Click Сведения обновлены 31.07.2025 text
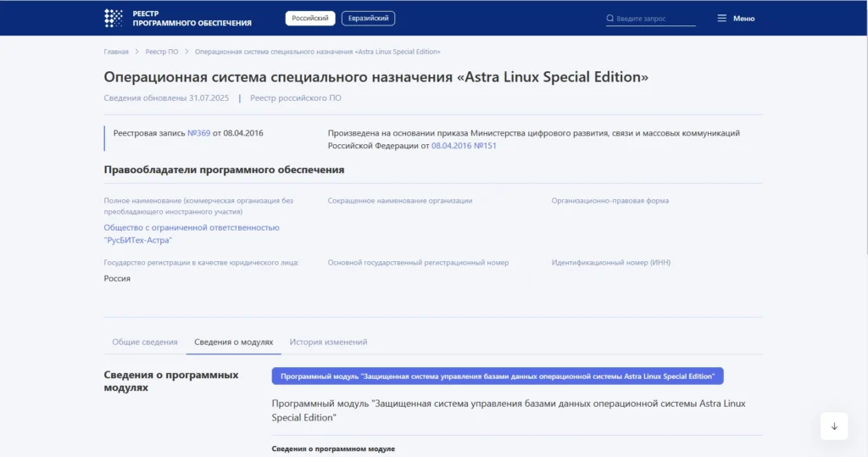The image size is (868, 457). point(166,98)
